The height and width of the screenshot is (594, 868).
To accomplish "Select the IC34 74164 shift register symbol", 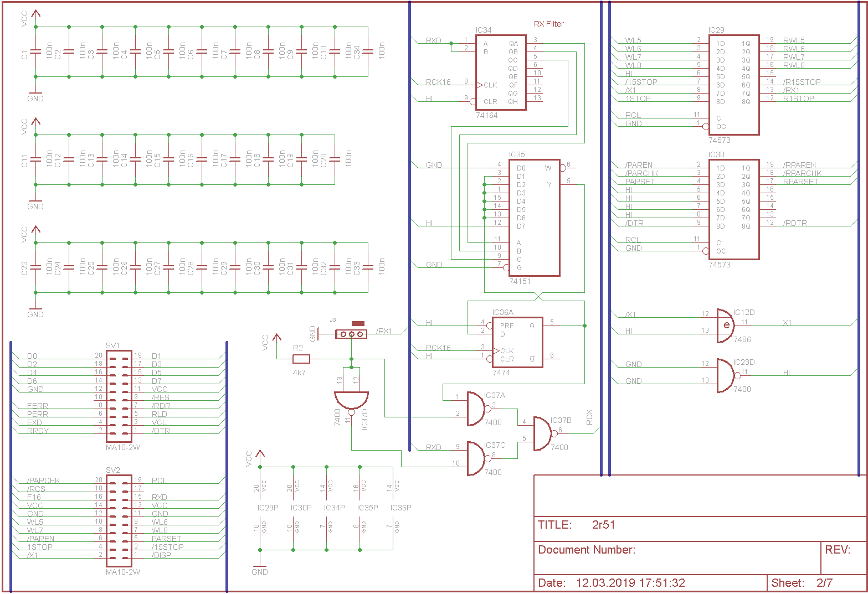I will pos(501,73).
